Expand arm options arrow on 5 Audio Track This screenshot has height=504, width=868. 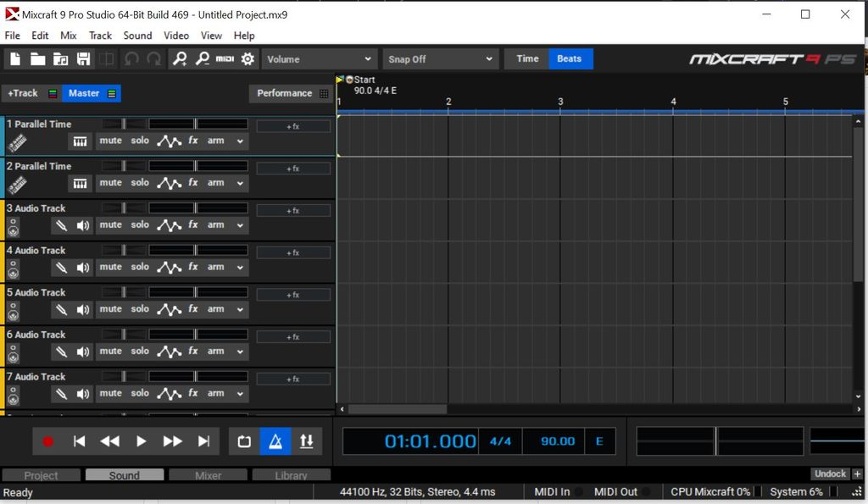pyautogui.click(x=240, y=309)
